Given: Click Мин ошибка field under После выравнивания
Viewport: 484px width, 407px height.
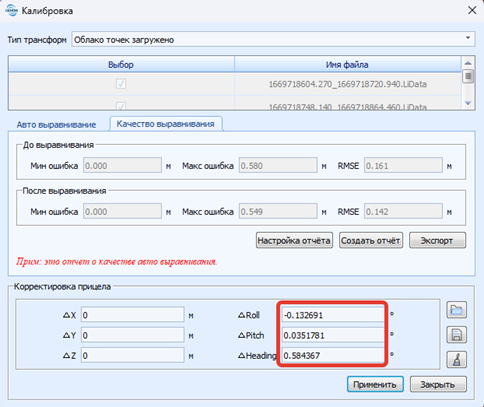Looking at the screenshot, I should (122, 212).
